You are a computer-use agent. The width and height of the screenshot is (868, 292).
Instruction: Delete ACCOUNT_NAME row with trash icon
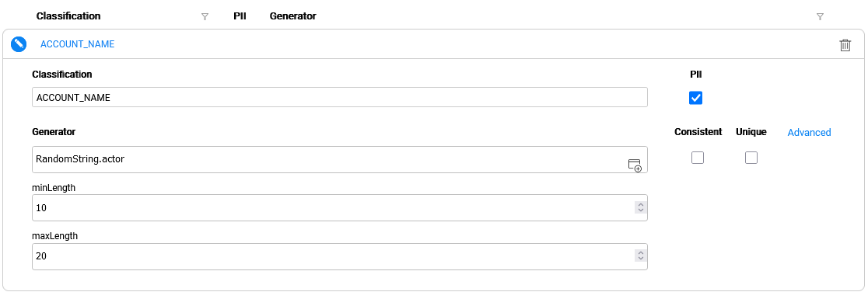click(845, 45)
